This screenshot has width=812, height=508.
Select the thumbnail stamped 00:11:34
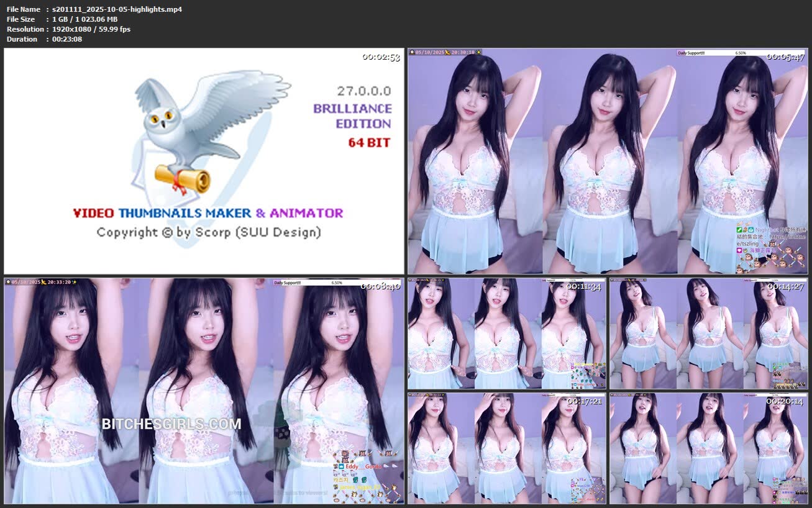click(506, 333)
